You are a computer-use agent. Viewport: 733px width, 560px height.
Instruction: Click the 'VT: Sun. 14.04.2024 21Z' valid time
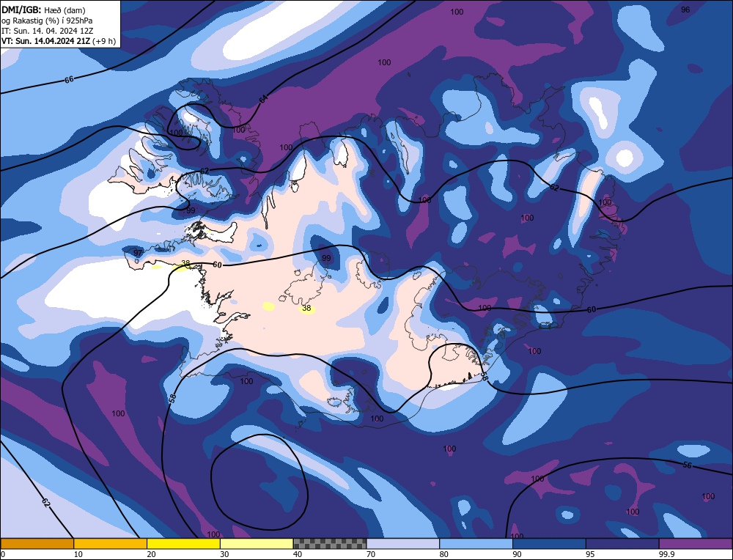45,41
